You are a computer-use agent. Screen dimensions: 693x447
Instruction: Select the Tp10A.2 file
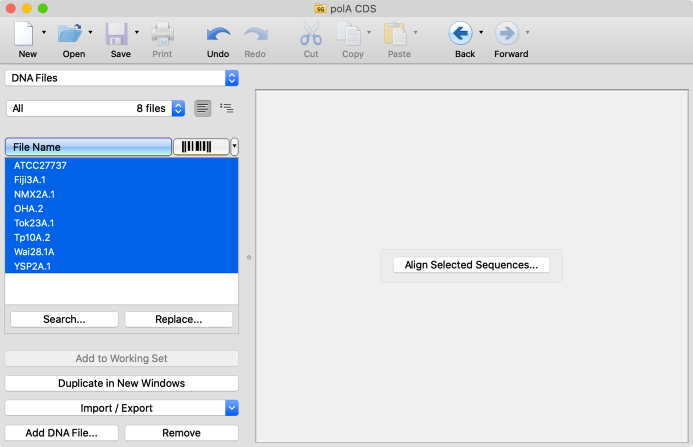pyautogui.click(x=122, y=237)
